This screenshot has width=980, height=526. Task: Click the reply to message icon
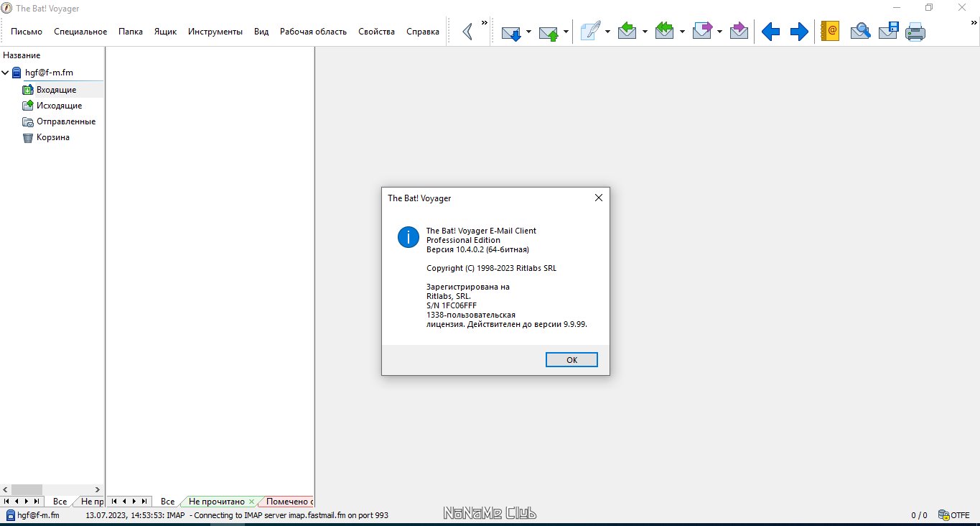tap(627, 32)
